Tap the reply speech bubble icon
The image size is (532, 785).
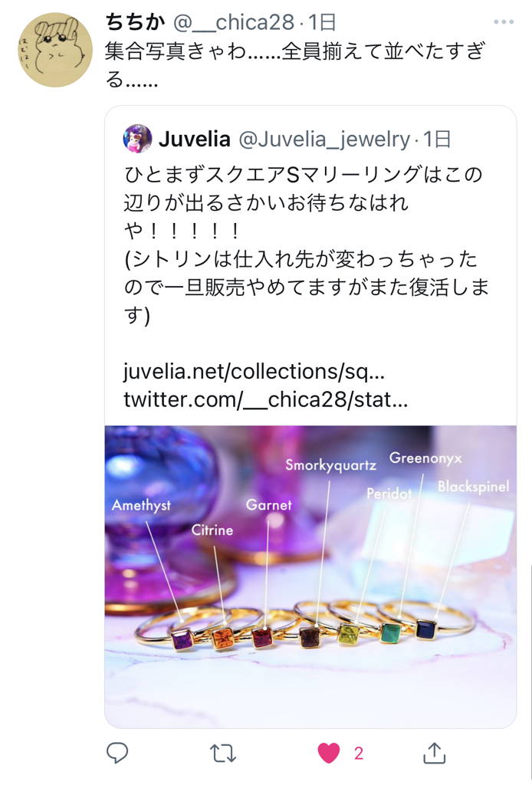click(117, 752)
